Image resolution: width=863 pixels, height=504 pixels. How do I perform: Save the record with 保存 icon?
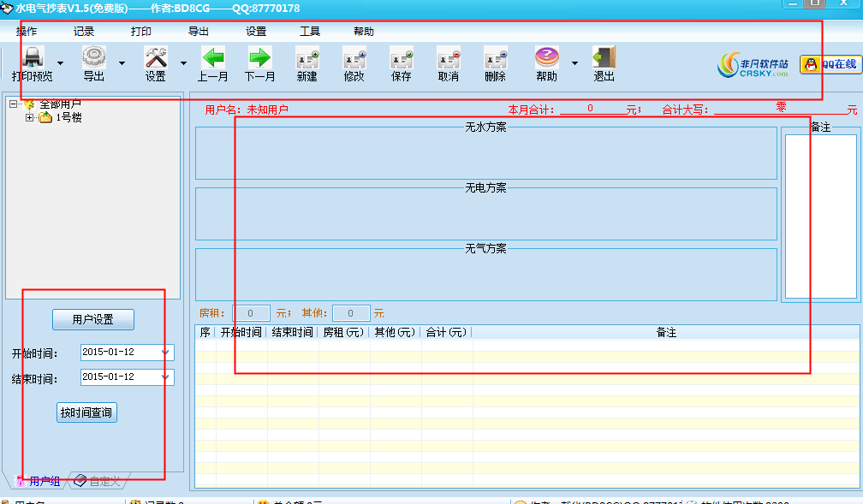[x=402, y=59]
